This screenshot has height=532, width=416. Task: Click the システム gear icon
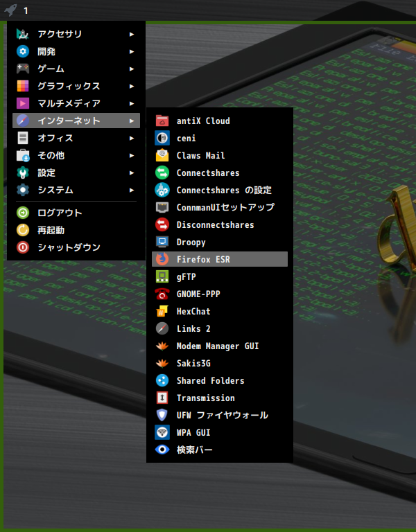click(x=23, y=190)
